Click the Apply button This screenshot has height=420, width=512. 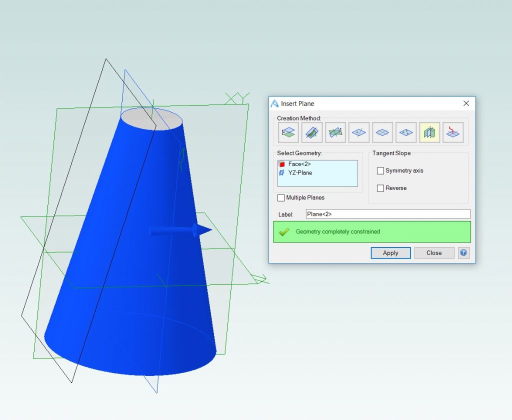point(390,253)
